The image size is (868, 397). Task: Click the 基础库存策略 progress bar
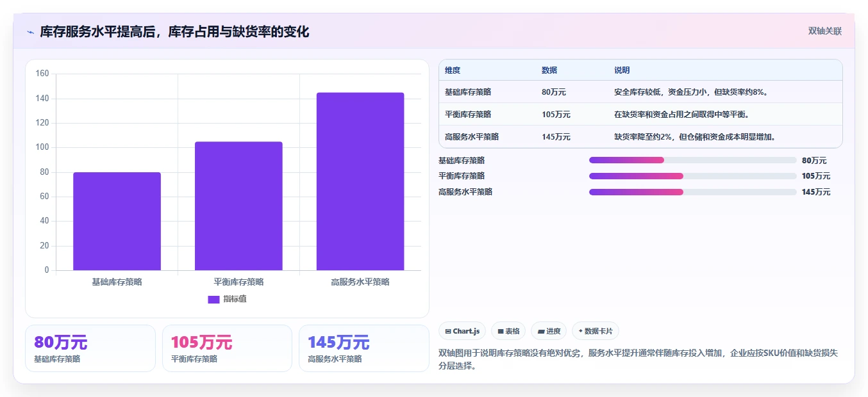click(692, 160)
